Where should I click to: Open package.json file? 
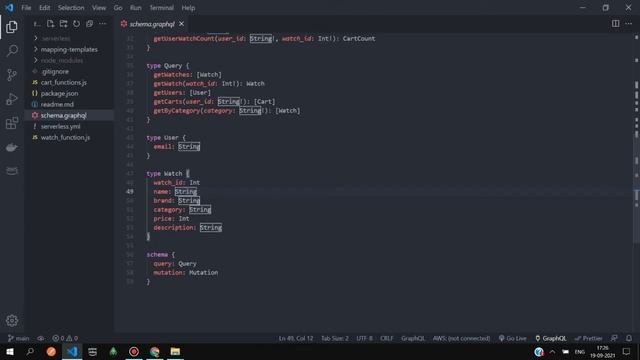(69, 93)
